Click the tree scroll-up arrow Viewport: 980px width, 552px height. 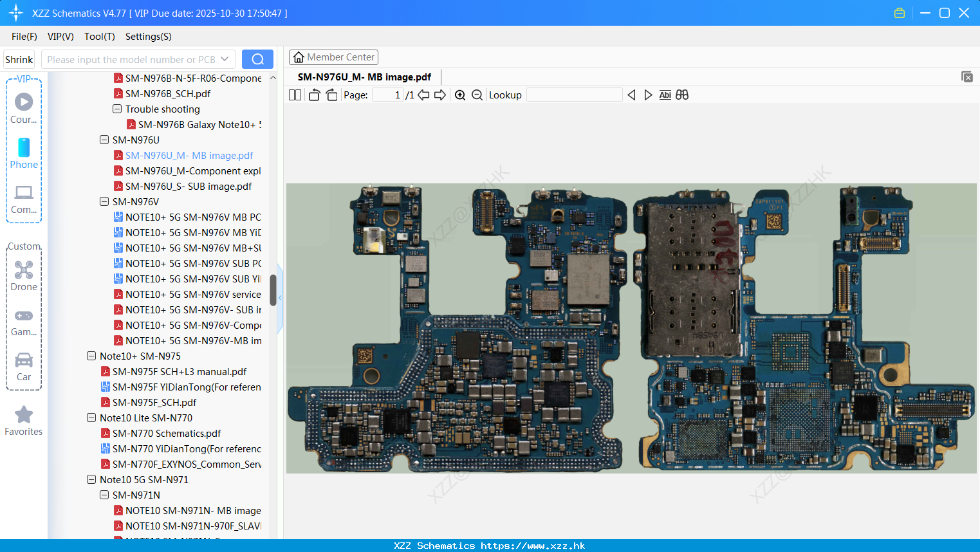point(273,78)
